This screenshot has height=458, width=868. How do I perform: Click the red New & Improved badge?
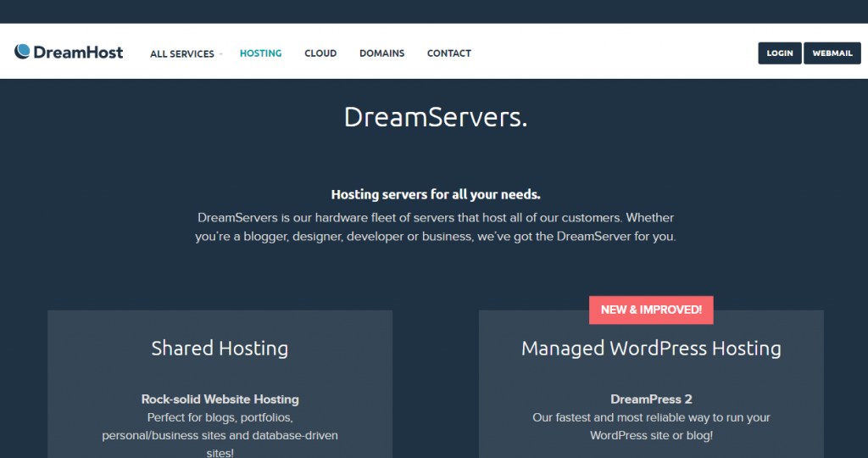pyautogui.click(x=651, y=310)
